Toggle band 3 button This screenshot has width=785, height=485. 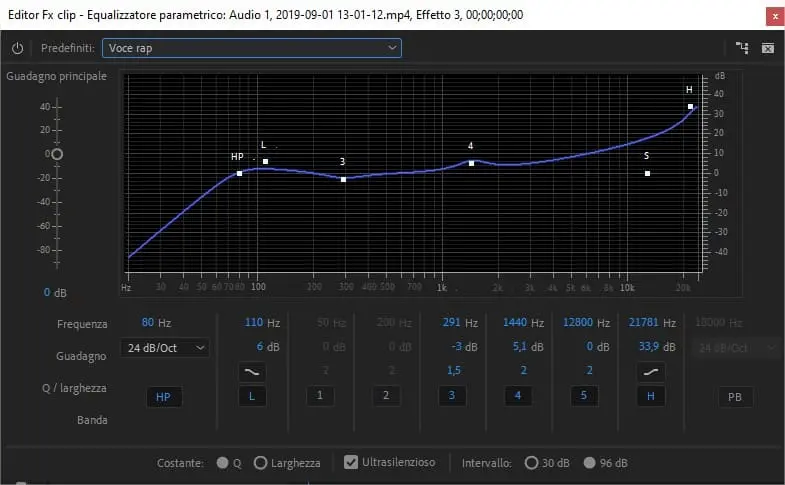click(x=452, y=395)
